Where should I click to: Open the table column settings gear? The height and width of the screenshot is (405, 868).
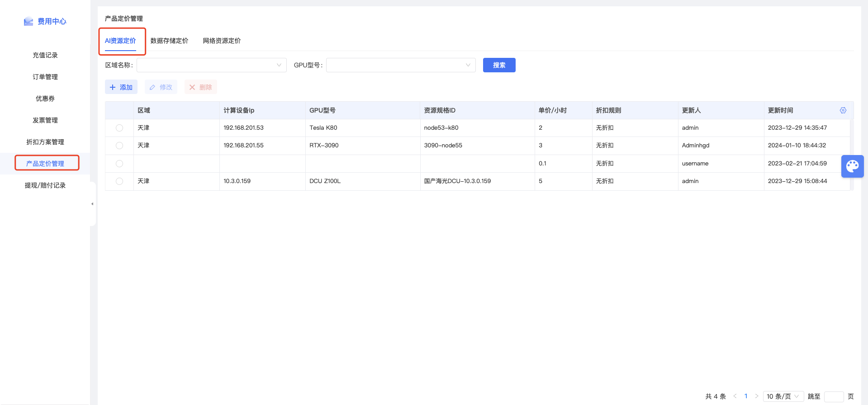(x=843, y=110)
